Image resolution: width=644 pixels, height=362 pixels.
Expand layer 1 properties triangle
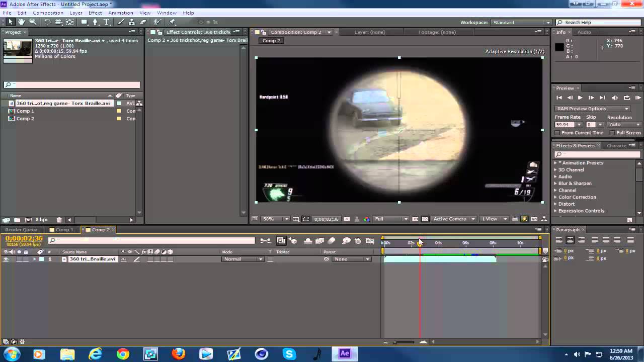click(35, 259)
